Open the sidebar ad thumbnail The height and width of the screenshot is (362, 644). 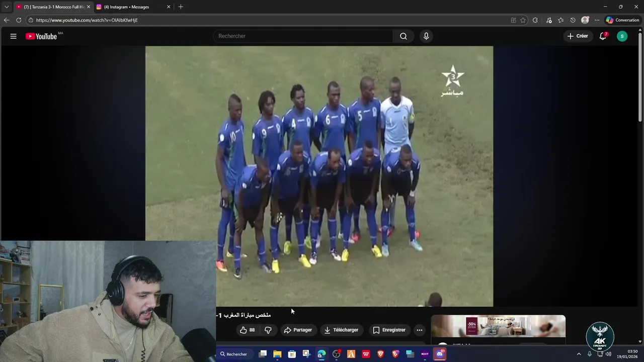498,326
